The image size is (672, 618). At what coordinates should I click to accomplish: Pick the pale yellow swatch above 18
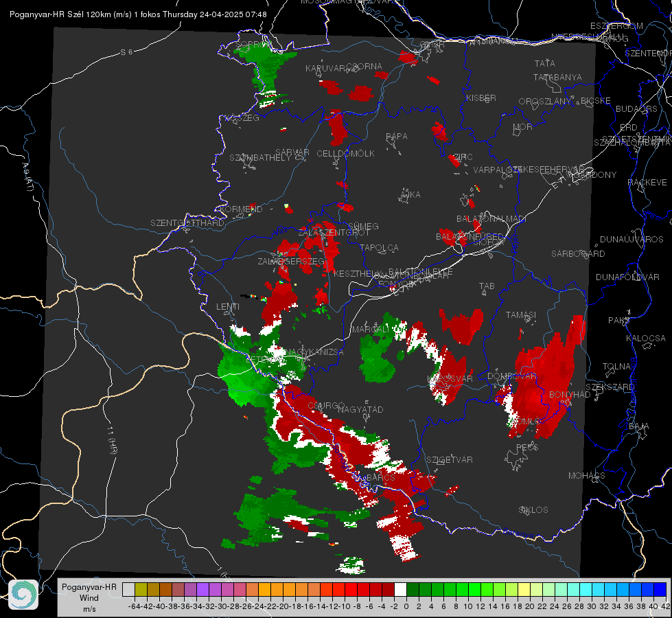coord(524,589)
